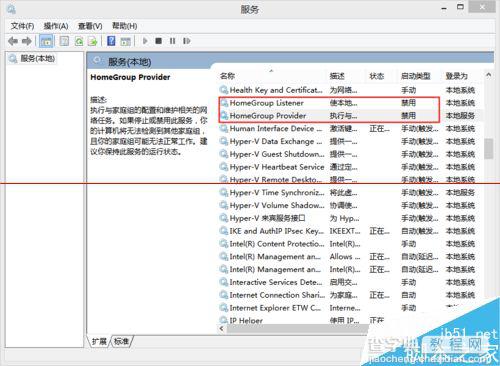Sort by the 状态 column header
This screenshot has width=500, height=366.
click(377, 76)
